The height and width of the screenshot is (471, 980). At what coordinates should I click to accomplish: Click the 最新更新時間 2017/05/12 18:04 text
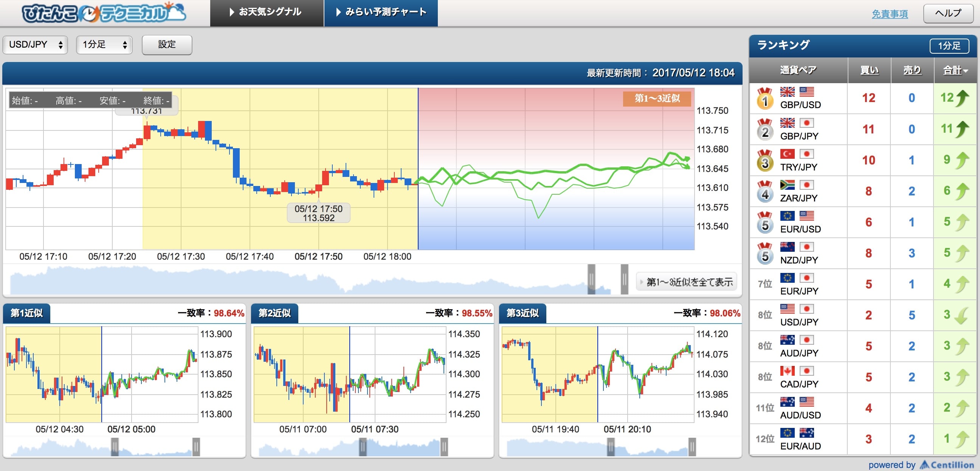(x=661, y=73)
